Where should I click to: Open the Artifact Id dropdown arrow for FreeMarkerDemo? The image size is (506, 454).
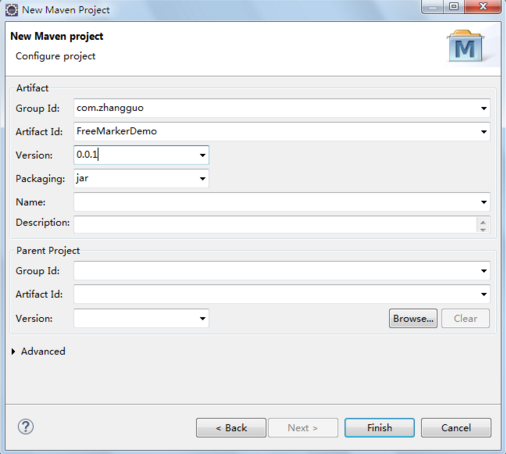click(x=484, y=132)
